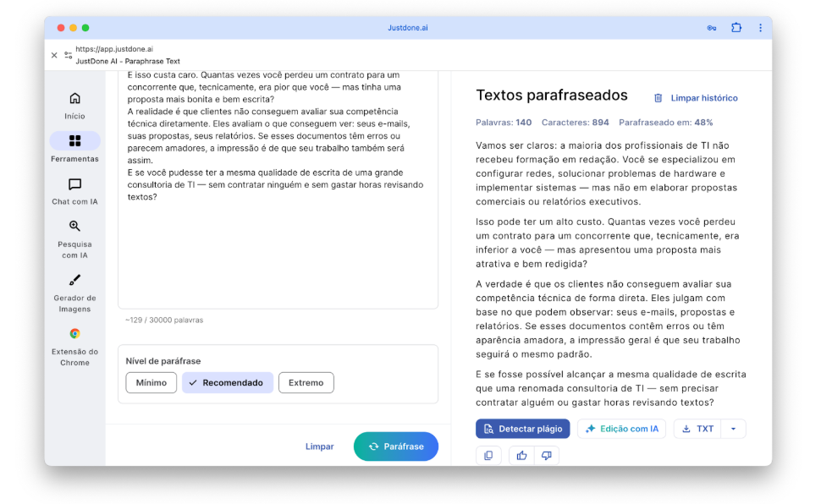Image resolution: width=821 pixels, height=504 pixels.
Task: Click the 'JustDone AI - Paraphrase Text' page title
Action: tap(128, 61)
